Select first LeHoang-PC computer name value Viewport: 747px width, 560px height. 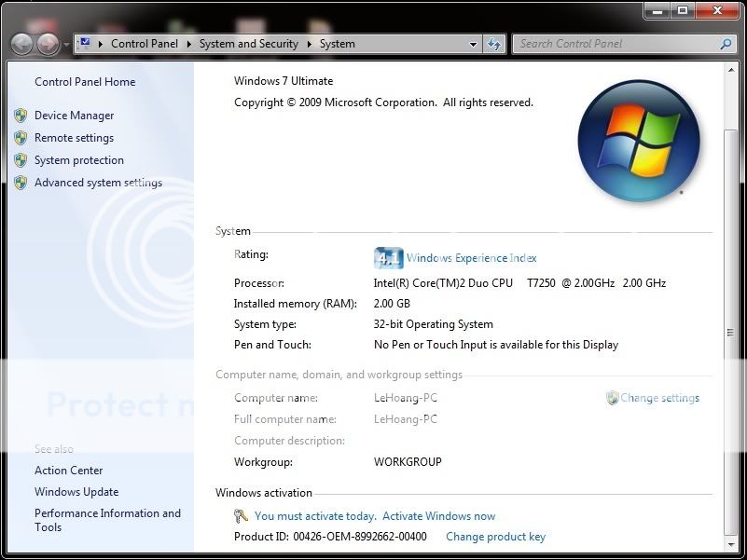406,398
